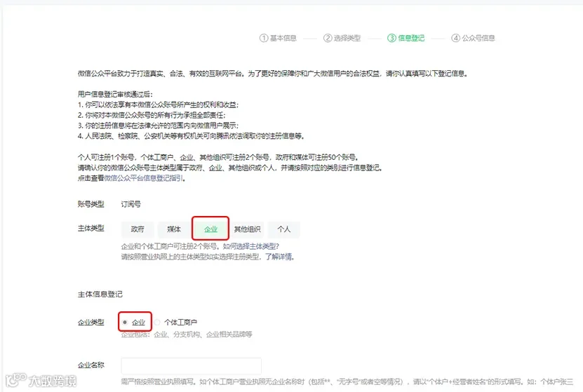Select the 政府 entity type
The width and height of the screenshot is (583, 392).
click(138, 229)
